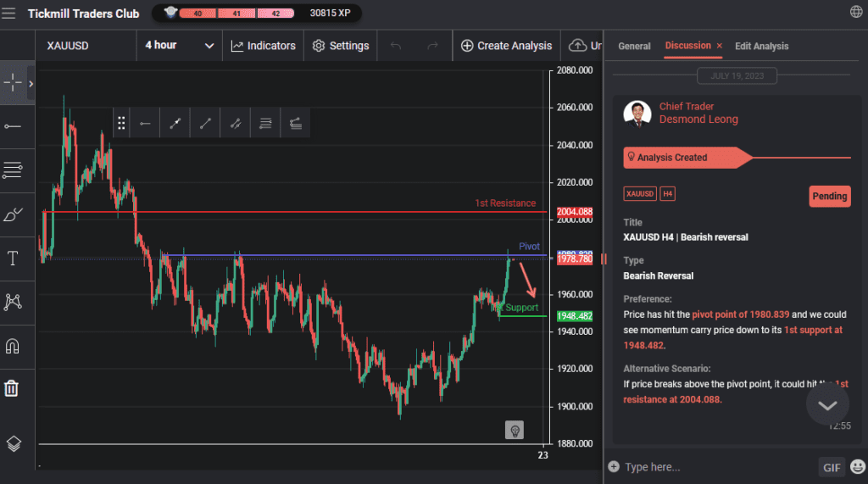
Task: Toggle the hamburger main menu
Action: [9, 13]
